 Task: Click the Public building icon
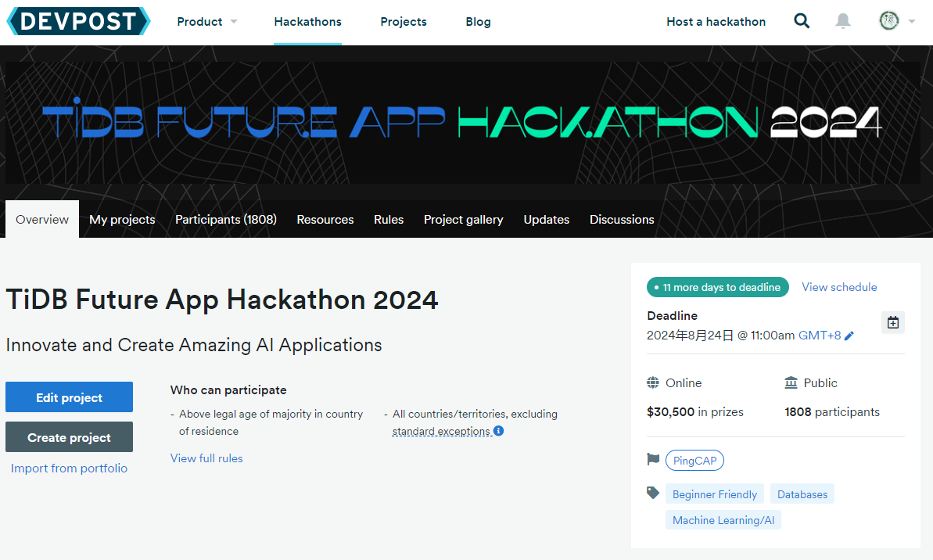791,382
